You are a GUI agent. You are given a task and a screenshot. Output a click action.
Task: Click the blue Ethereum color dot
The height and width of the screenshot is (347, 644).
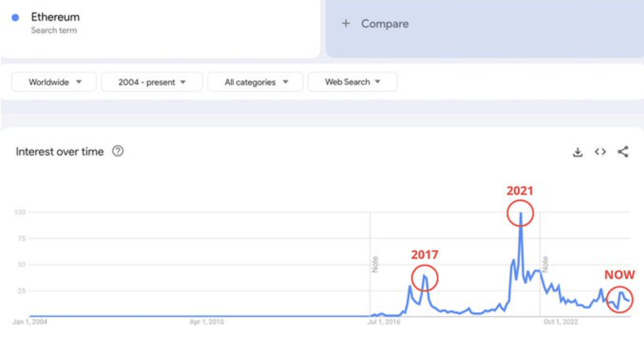15,18
